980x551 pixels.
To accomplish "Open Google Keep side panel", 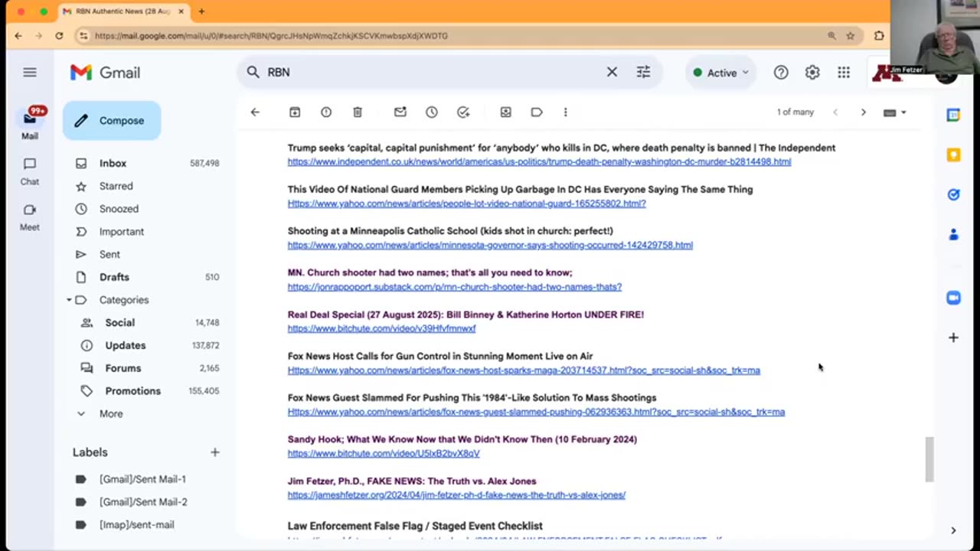I will (x=953, y=155).
